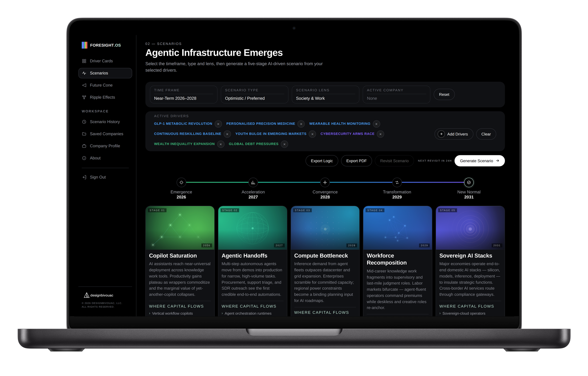Click the Company Profile briefcase icon
This screenshot has width=588, height=376.
[84, 146]
